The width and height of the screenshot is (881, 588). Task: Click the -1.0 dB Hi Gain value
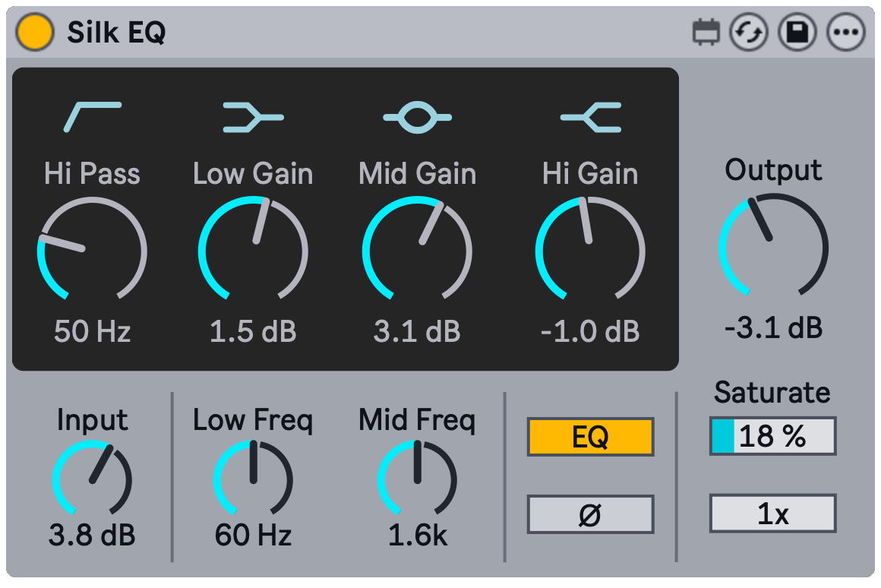pyautogui.click(x=591, y=331)
